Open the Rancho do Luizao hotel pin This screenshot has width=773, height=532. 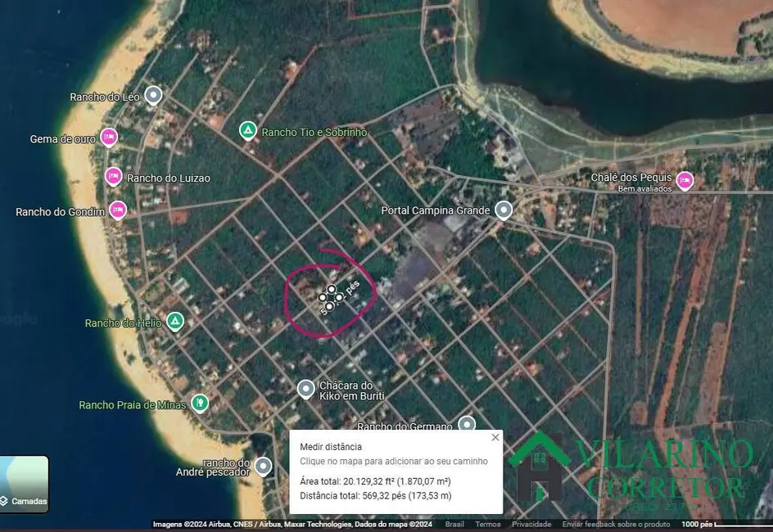(x=114, y=175)
